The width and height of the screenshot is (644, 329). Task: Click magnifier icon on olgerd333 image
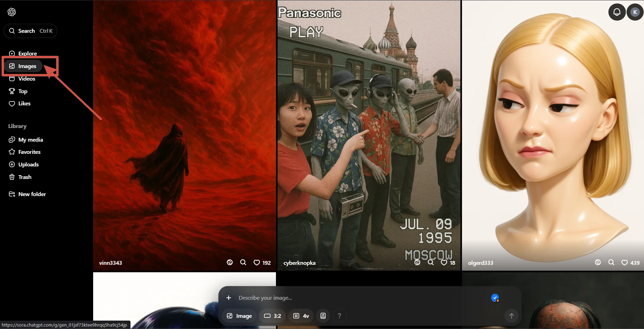point(611,262)
